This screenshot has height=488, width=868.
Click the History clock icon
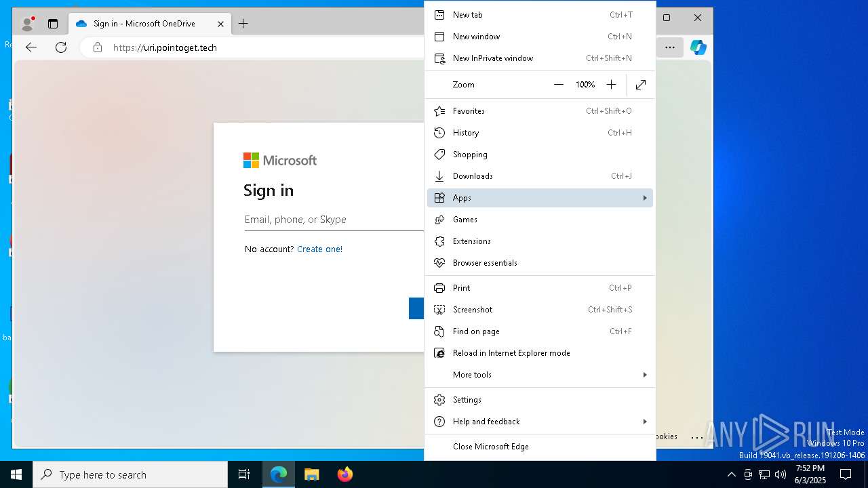pyautogui.click(x=439, y=133)
